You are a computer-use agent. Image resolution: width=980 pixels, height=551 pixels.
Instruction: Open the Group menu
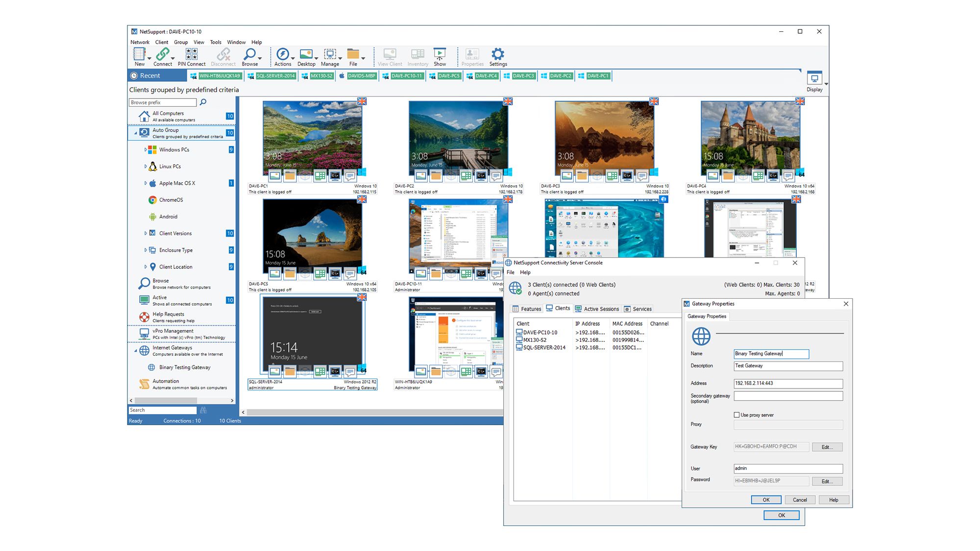181,42
